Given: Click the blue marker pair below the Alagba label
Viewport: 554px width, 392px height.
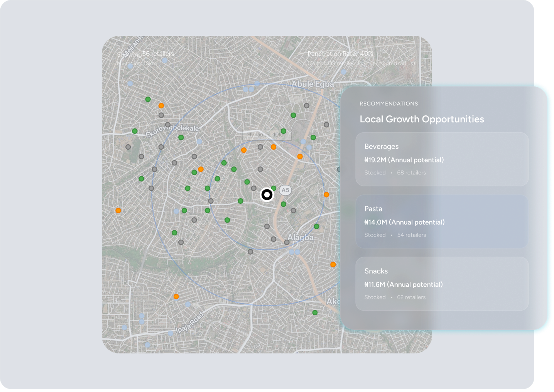Looking at the screenshot, I should point(294,252).
